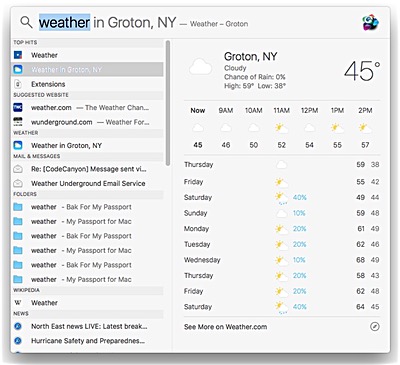Open the Weather Underground Email Service message
This screenshot has width=400, height=365.
click(x=88, y=183)
